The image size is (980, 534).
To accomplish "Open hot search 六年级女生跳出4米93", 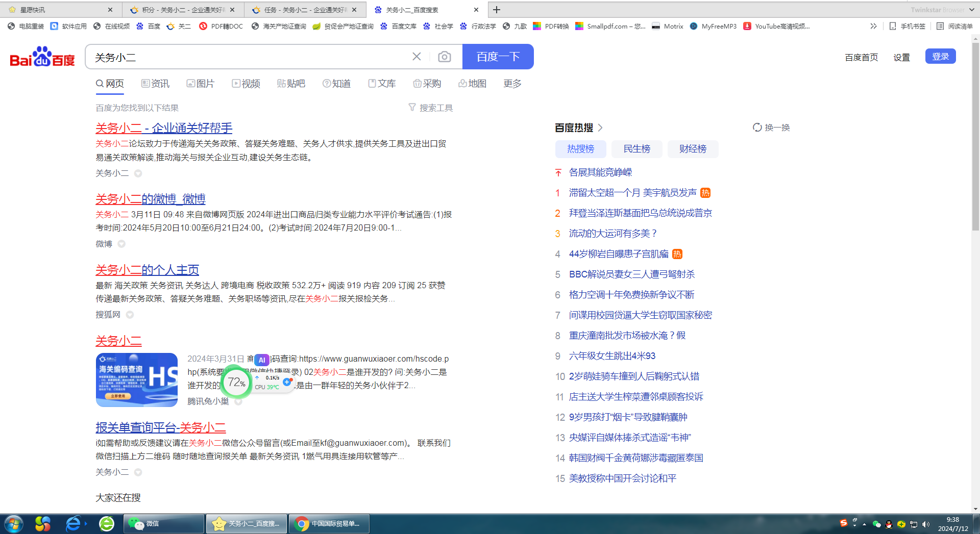I will (612, 356).
